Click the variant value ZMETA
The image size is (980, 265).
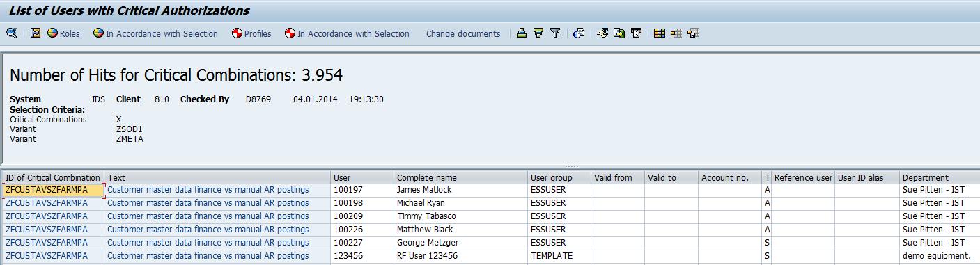[x=130, y=139]
